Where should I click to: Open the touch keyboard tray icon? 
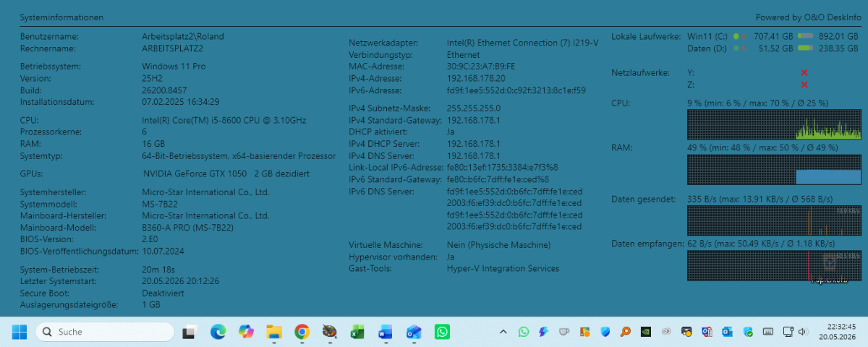tap(769, 332)
